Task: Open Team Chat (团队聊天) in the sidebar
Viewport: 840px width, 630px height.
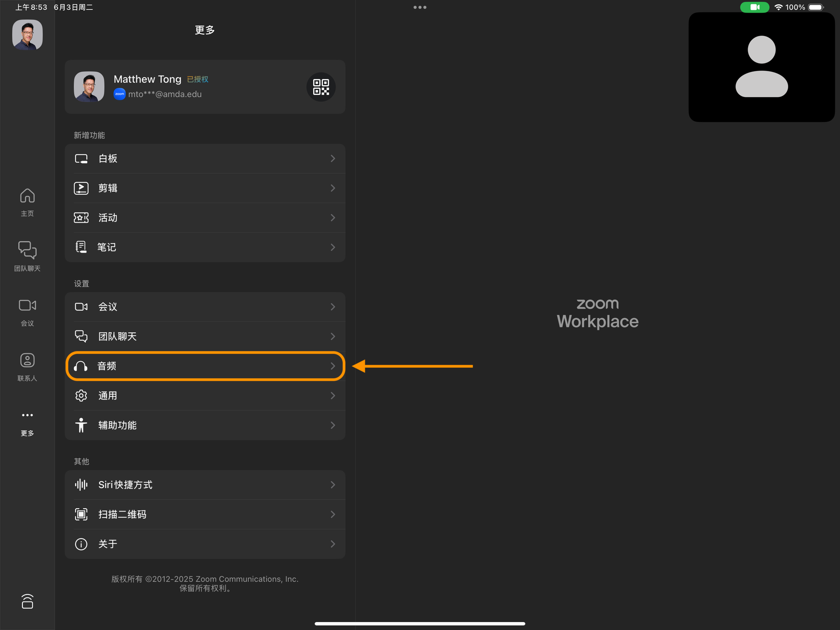Action: (x=27, y=256)
